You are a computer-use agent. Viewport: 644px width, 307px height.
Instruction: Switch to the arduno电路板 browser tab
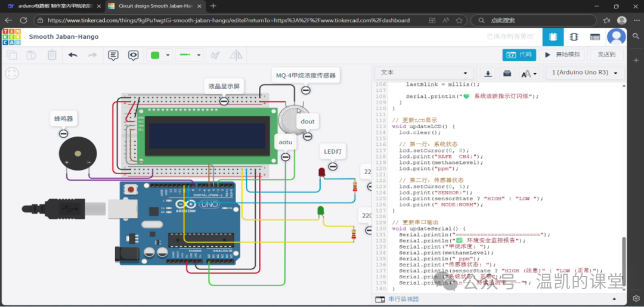click(x=54, y=6)
